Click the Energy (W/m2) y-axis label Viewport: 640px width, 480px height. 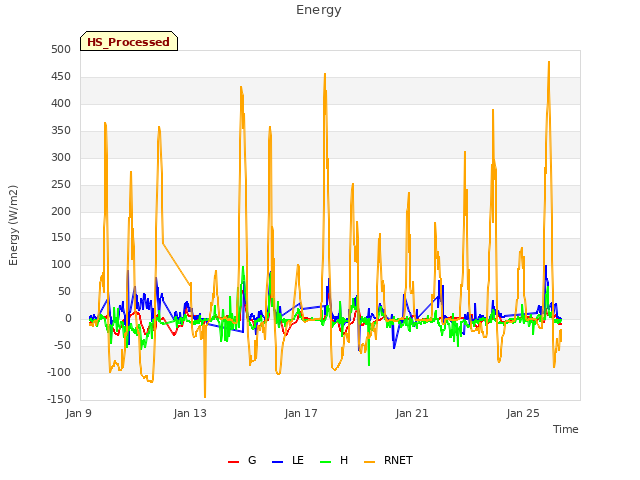pyautogui.click(x=13, y=225)
